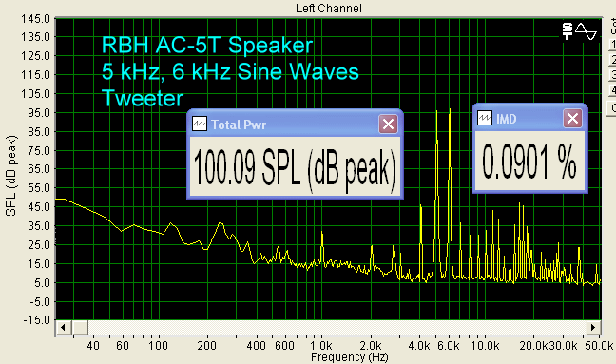Click the 2.0k frequency tick label
Screen dimensions: 616x364
click(371, 346)
